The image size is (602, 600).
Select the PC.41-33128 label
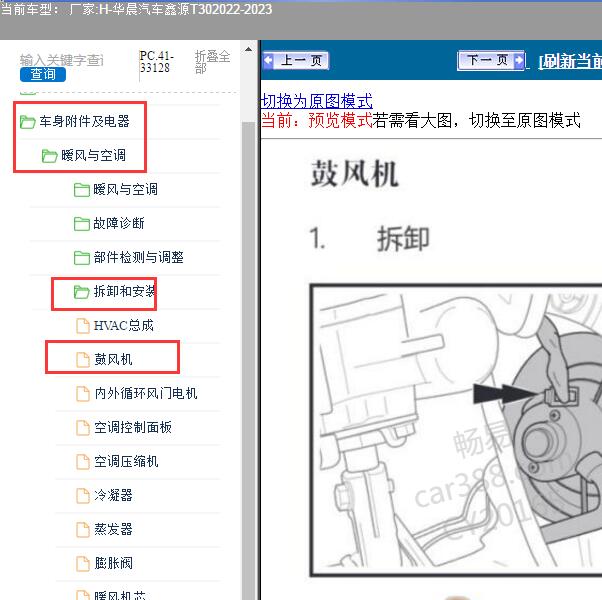157,62
